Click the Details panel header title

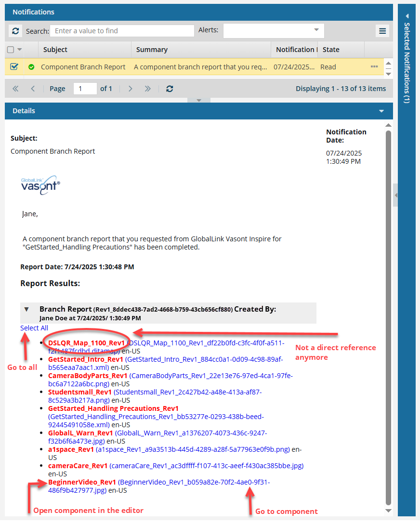[24, 111]
